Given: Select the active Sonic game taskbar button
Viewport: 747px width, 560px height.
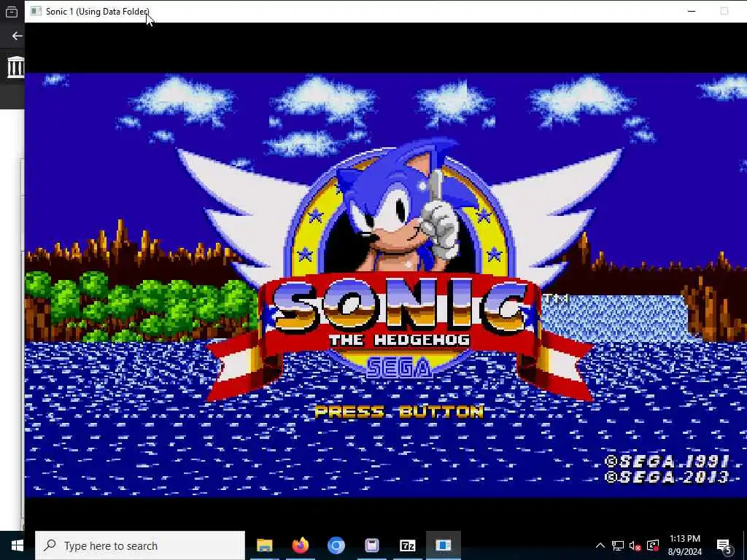Looking at the screenshot, I should coord(443,545).
